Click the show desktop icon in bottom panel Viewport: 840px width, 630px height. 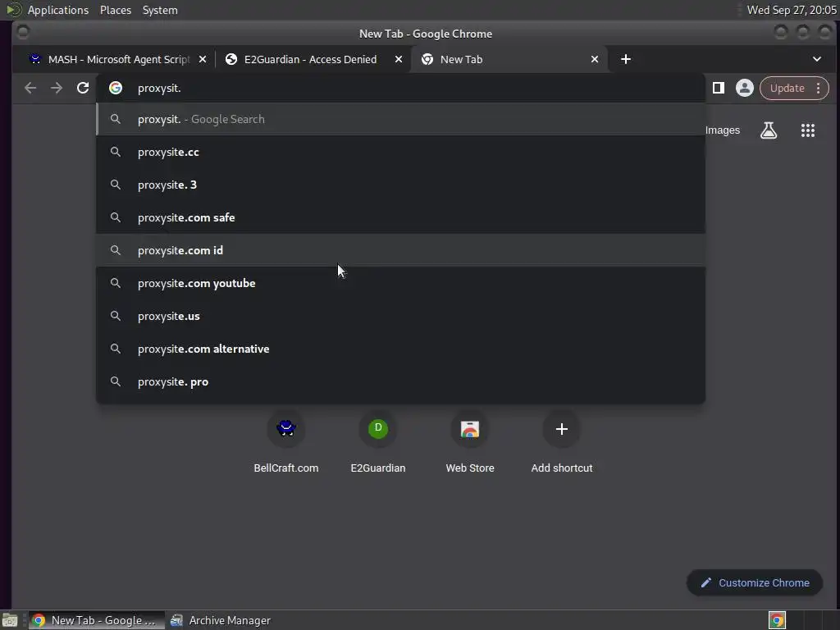pyautogui.click(x=10, y=620)
